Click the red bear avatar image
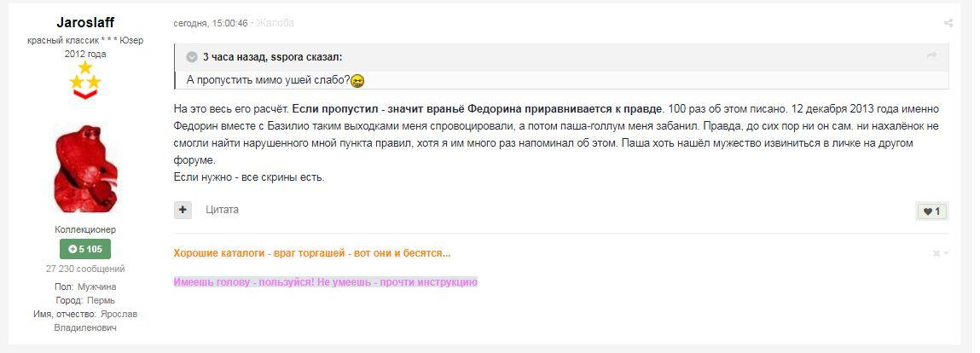This screenshot has height=353, width=980. pyautogui.click(x=85, y=170)
